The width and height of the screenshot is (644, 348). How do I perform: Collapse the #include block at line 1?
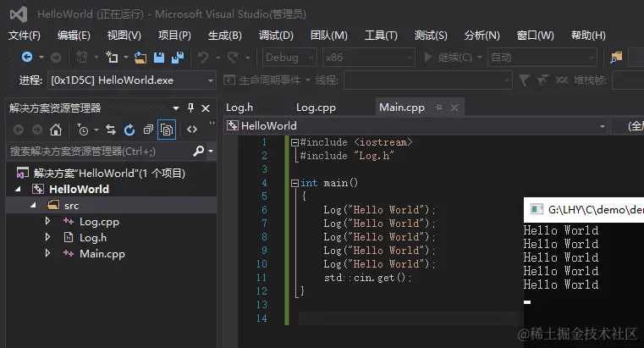294,142
